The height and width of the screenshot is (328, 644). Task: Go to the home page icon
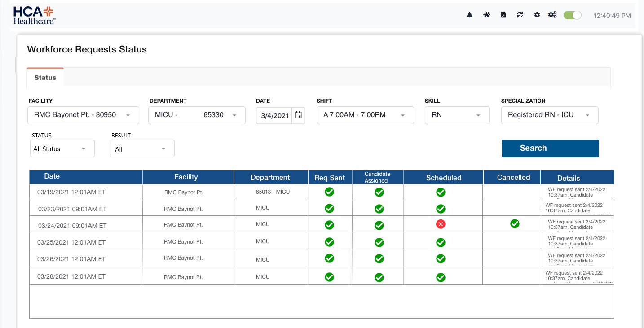(486, 15)
